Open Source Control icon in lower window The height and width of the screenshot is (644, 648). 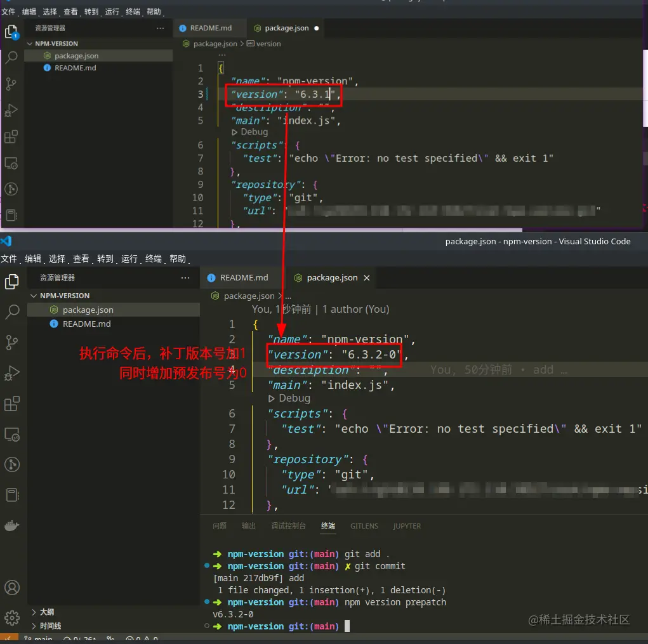click(x=12, y=343)
